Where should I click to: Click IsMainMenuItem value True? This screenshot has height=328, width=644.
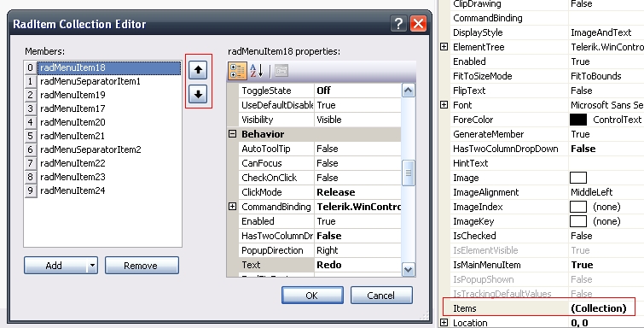tap(582, 265)
